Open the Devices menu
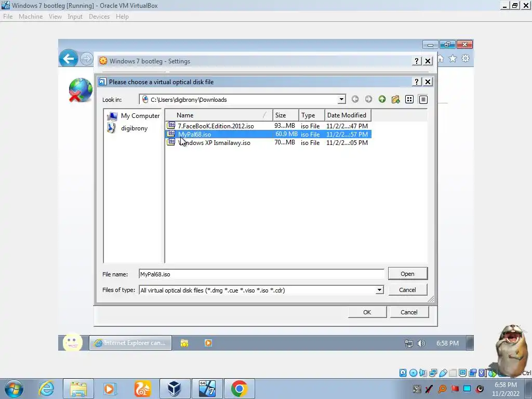Screen dimensions: 532x399 pos(99,17)
